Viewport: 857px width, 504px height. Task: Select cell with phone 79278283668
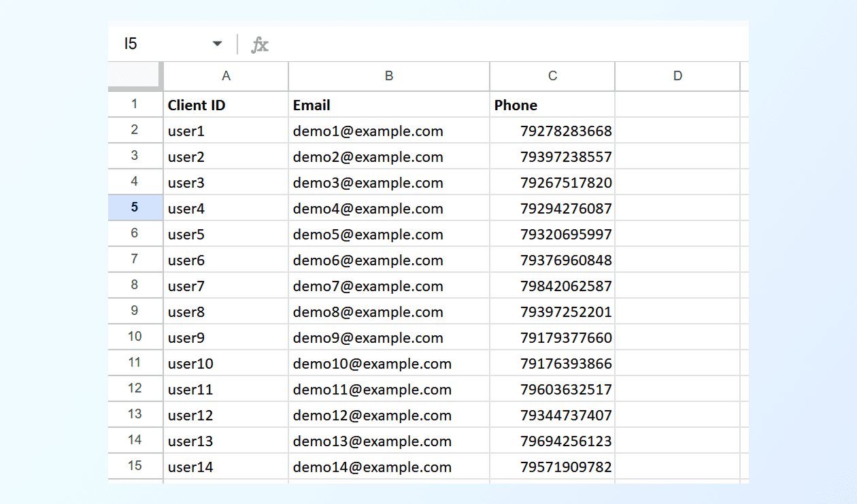pyautogui.click(x=552, y=131)
